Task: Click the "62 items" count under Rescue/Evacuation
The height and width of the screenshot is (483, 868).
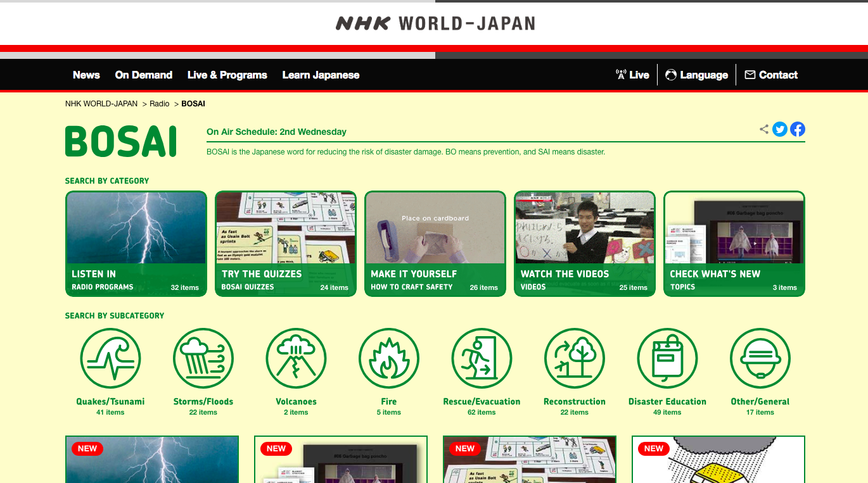Action: [482, 412]
